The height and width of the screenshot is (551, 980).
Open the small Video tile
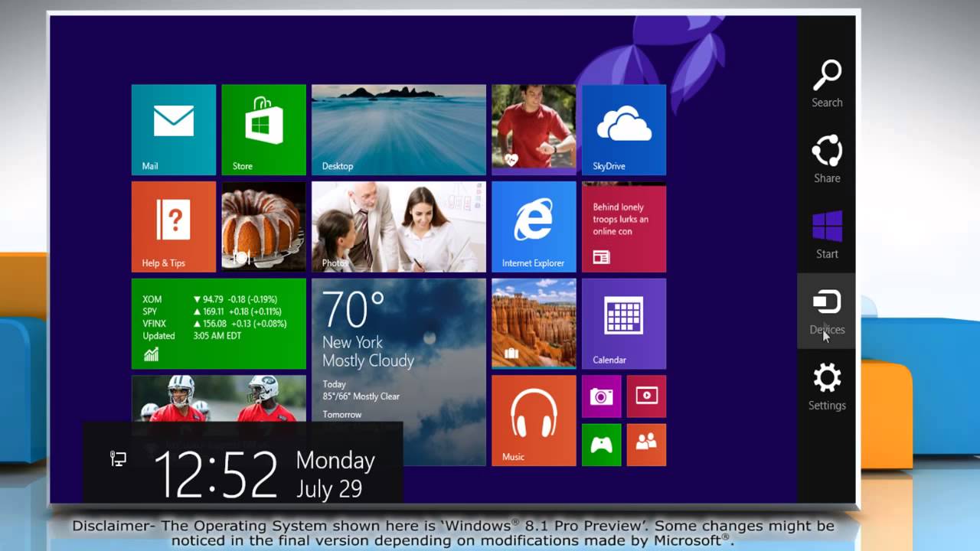click(646, 396)
